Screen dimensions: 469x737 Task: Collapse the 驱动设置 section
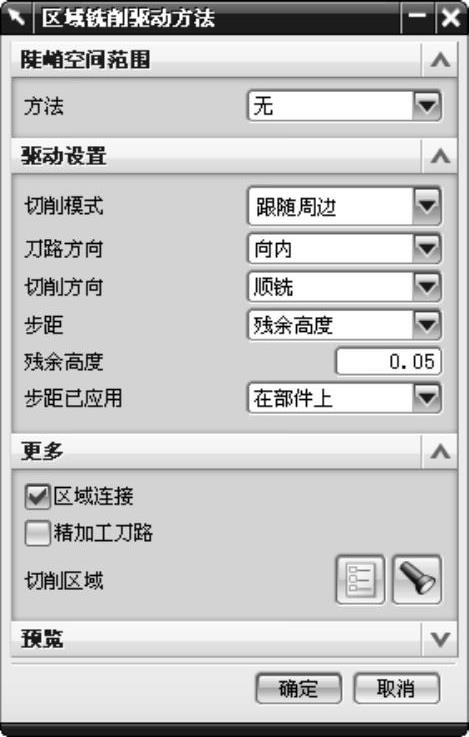click(x=440, y=156)
